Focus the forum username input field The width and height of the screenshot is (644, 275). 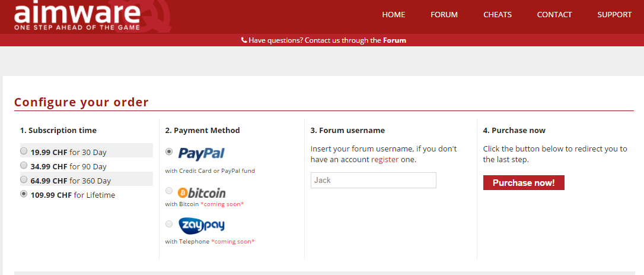pos(374,181)
